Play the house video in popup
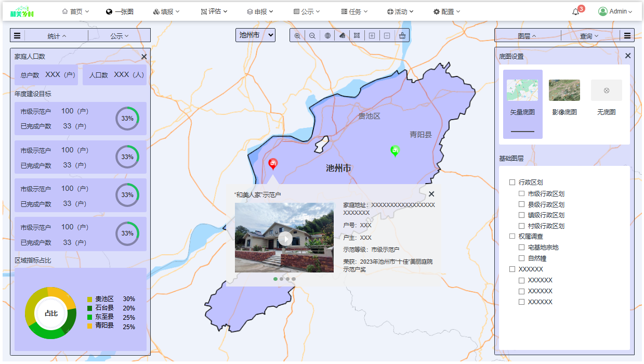Image resolution: width=644 pixels, height=364 pixels. pos(285,239)
